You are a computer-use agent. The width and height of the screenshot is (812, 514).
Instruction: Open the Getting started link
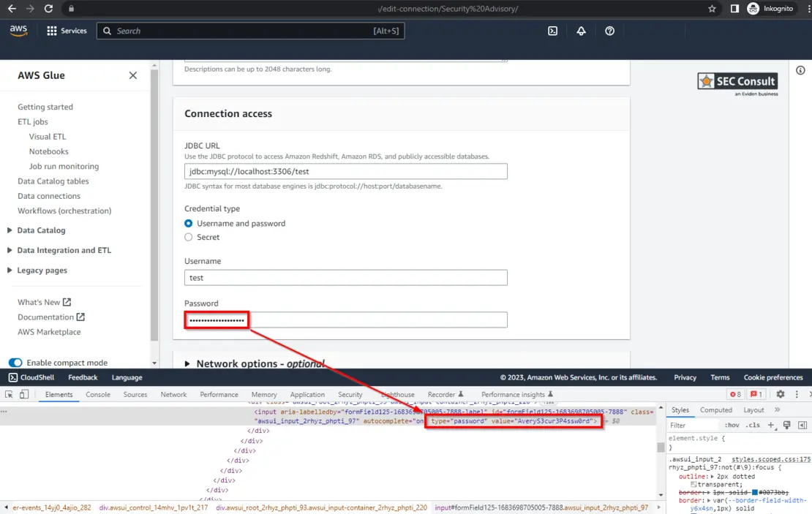[45, 107]
